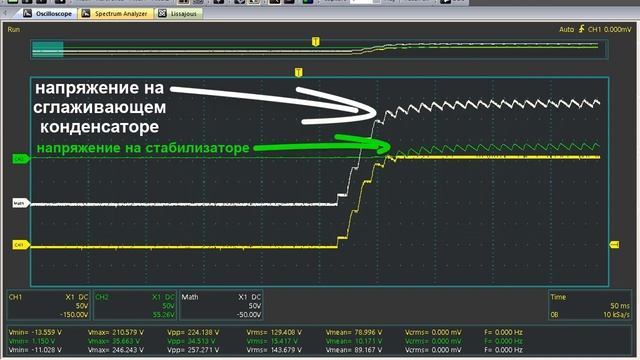Viewport: 640px width, 360px height.
Task: Select CH2 Vmax= 35.663 V measurement
Action: 114,341
